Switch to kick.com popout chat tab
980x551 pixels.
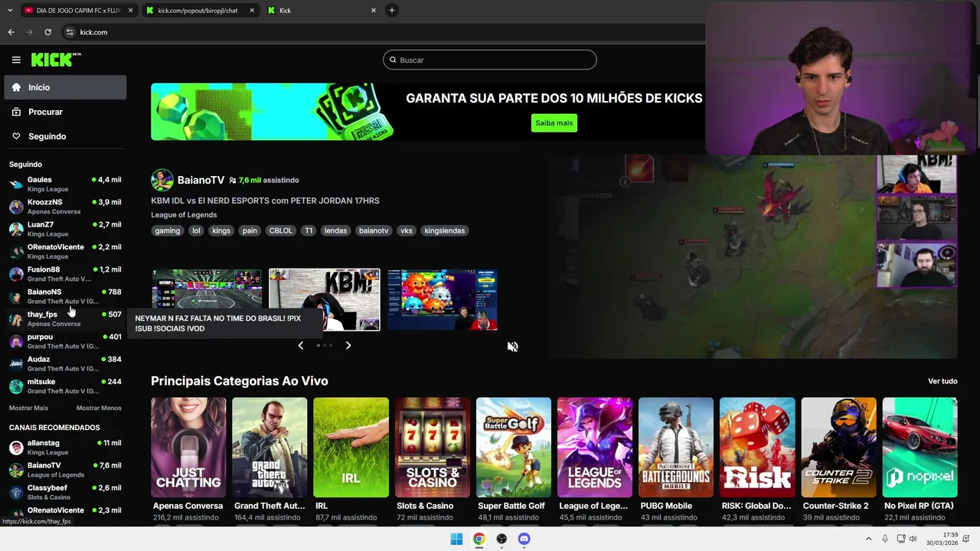[198, 11]
